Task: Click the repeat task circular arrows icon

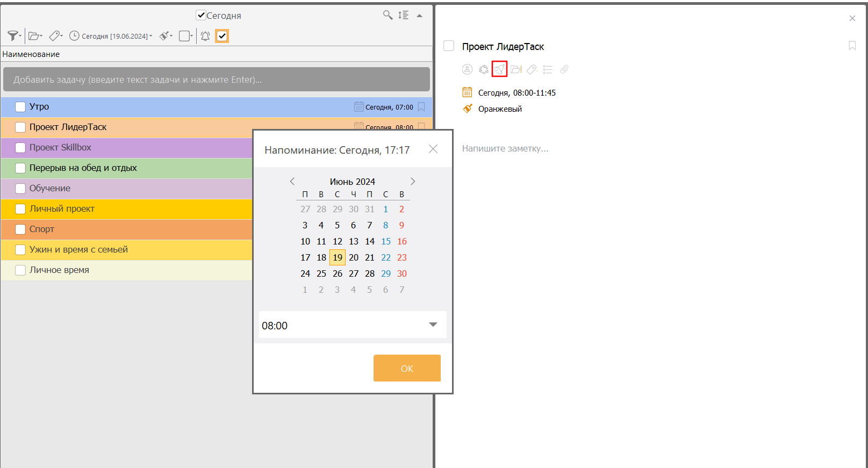Action: pos(484,69)
